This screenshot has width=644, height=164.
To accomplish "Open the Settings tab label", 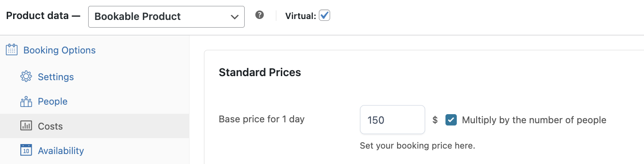I will click(56, 77).
